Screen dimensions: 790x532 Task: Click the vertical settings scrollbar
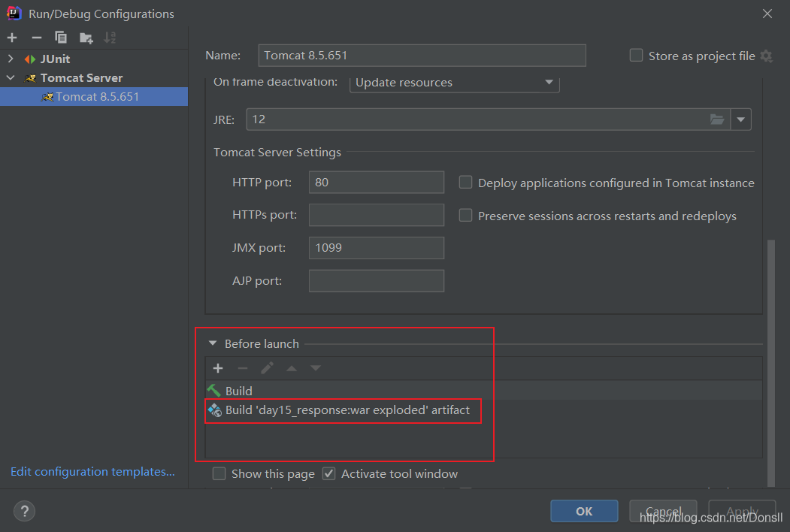coord(771,363)
